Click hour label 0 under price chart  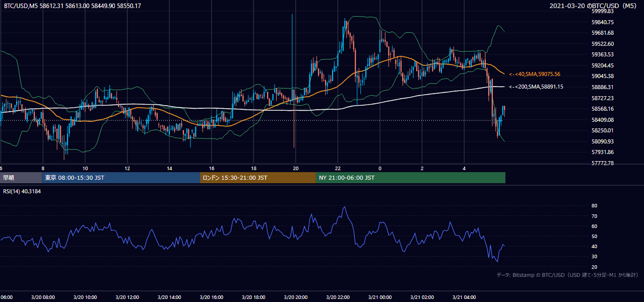click(380, 169)
